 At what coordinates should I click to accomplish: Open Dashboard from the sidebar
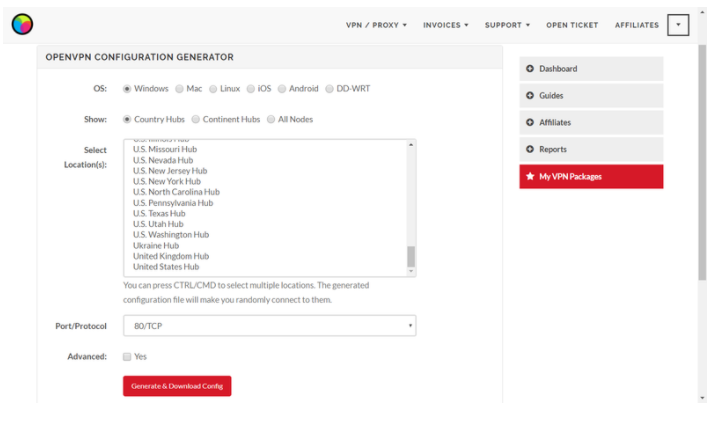click(x=591, y=69)
